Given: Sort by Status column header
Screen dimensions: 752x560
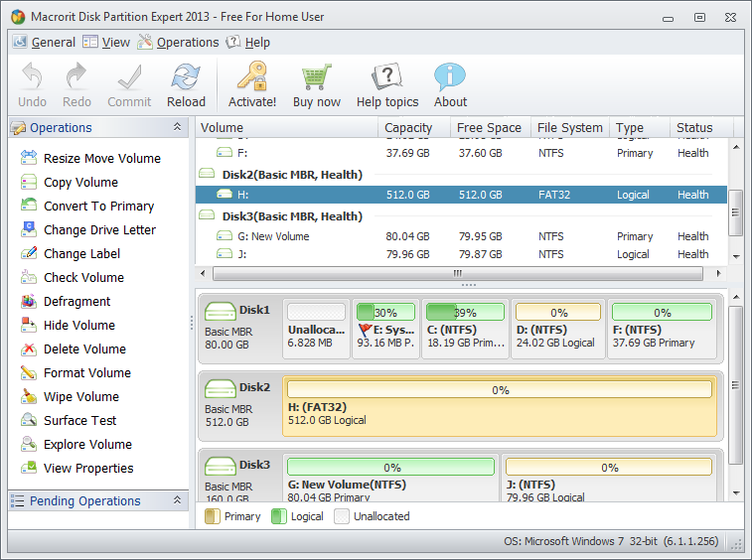Looking at the screenshot, I should pyautogui.click(x=701, y=127).
